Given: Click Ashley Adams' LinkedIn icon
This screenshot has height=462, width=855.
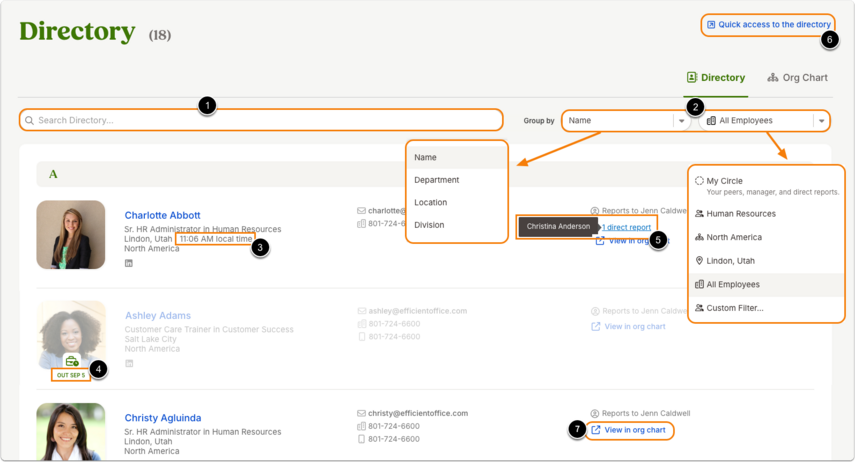Looking at the screenshot, I should (x=129, y=363).
